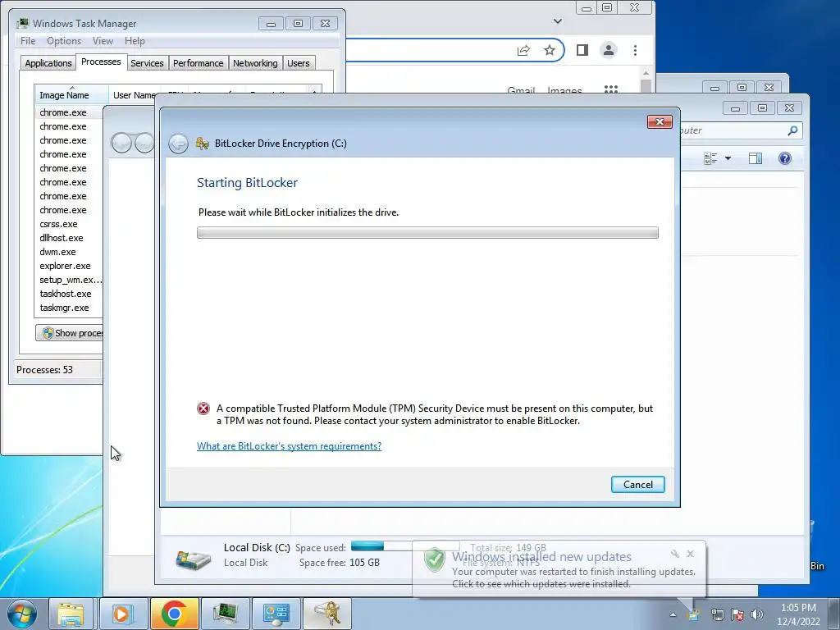Close the Windows update notification balloon
Viewport: 840px width, 630px height.
tap(690, 554)
